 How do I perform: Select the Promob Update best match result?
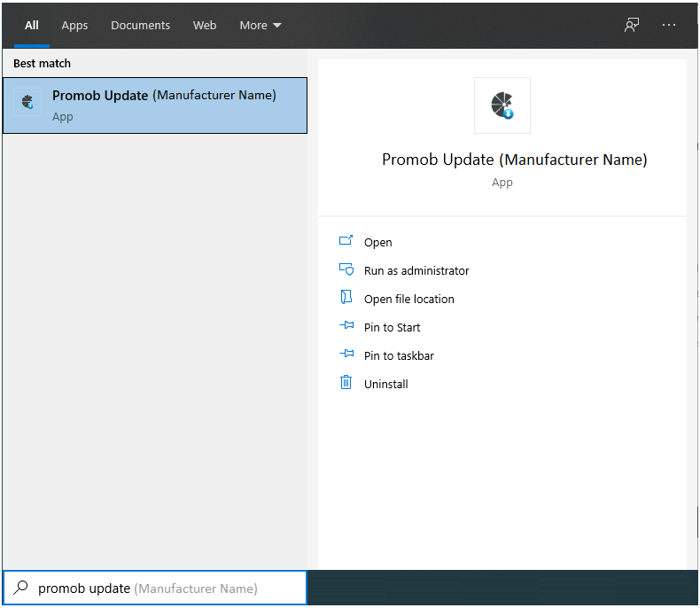pyautogui.click(x=155, y=105)
